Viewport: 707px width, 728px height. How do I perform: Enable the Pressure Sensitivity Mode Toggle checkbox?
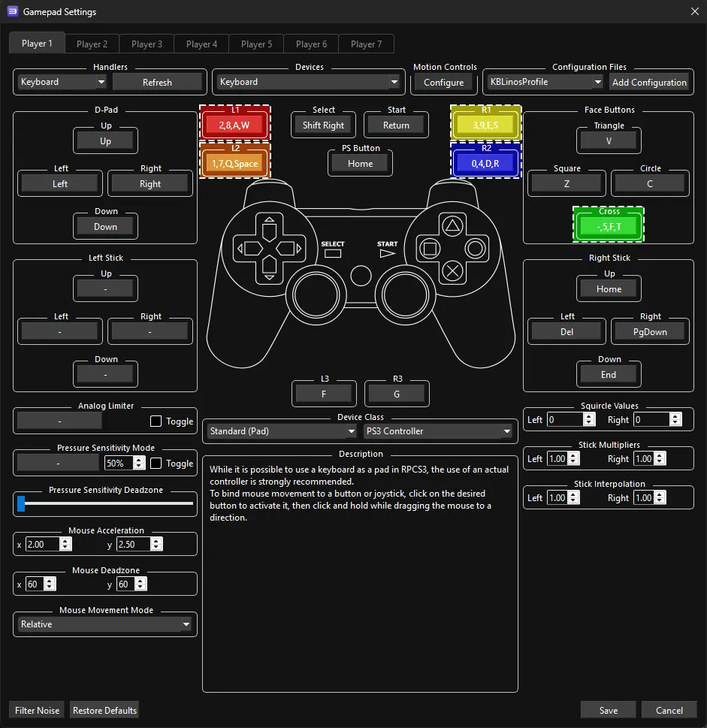pos(156,464)
